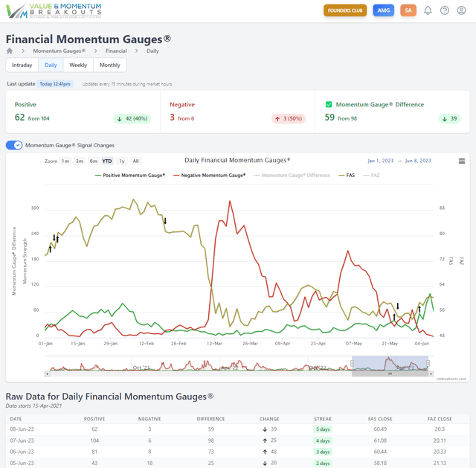476x468 pixels.
Task: Click the Negative change 3 (50%) badge
Action: point(289,118)
